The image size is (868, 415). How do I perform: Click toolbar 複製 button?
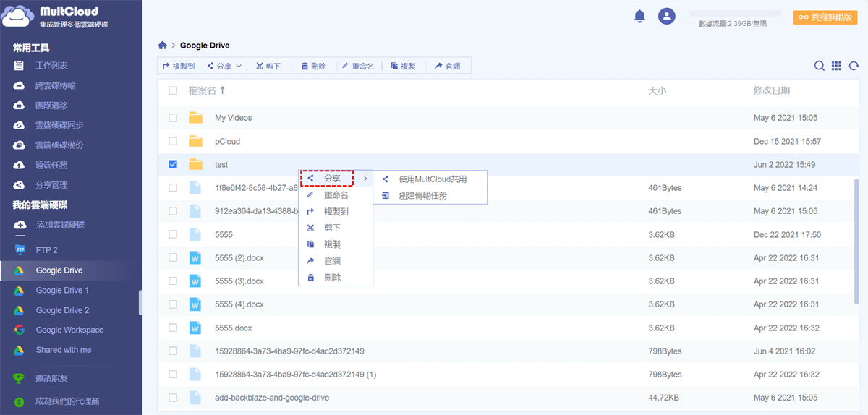point(403,66)
